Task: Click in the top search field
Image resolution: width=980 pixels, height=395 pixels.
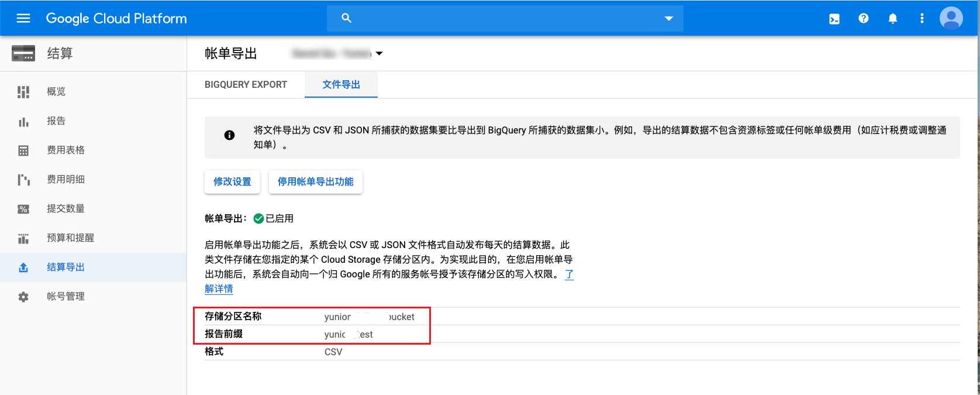Action: tap(503, 19)
